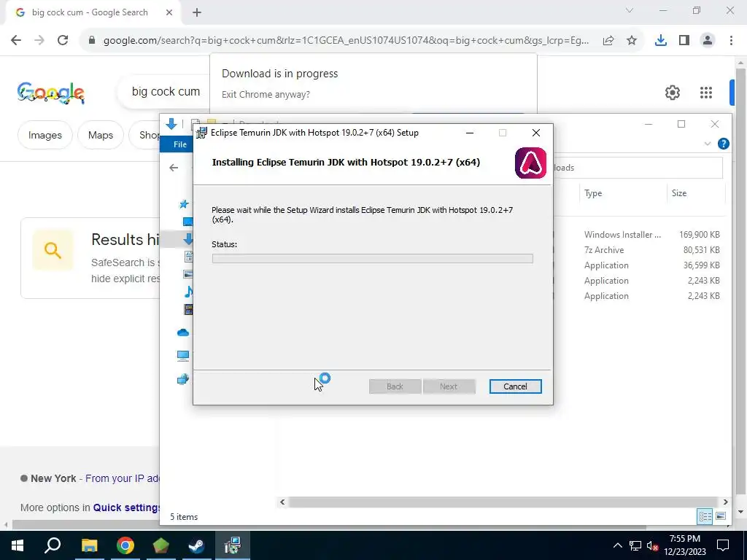The width and height of the screenshot is (747, 560).
Task: Open Chrome three-dot menu
Action: [x=731, y=41]
